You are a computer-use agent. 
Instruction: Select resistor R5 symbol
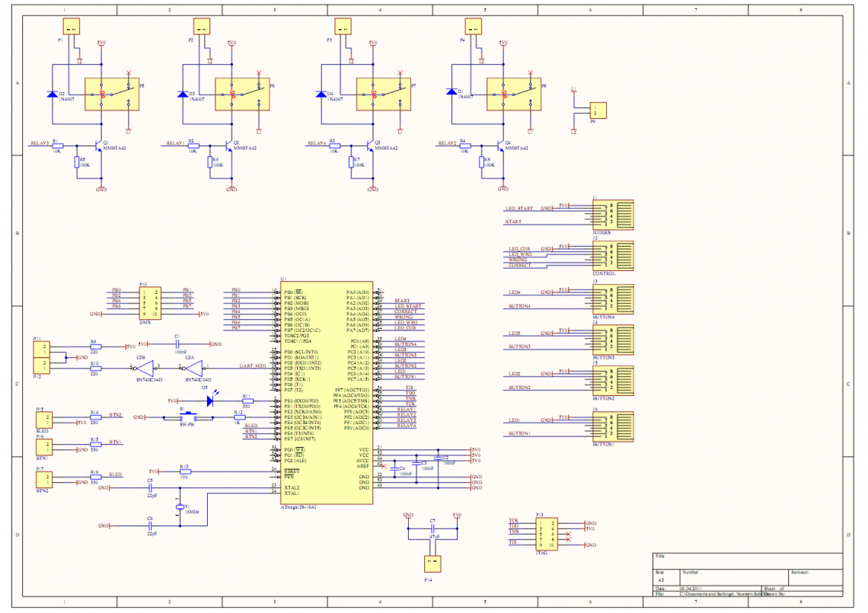coord(77,162)
